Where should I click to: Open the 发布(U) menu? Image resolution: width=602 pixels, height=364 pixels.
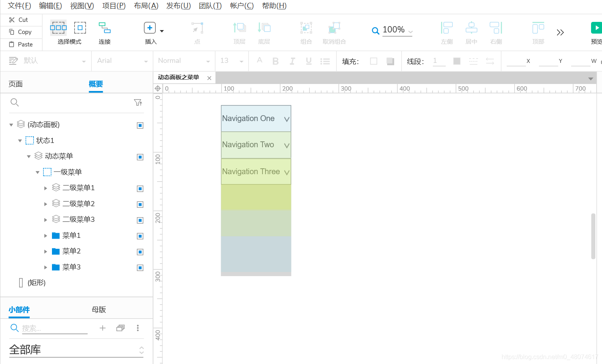(179, 6)
